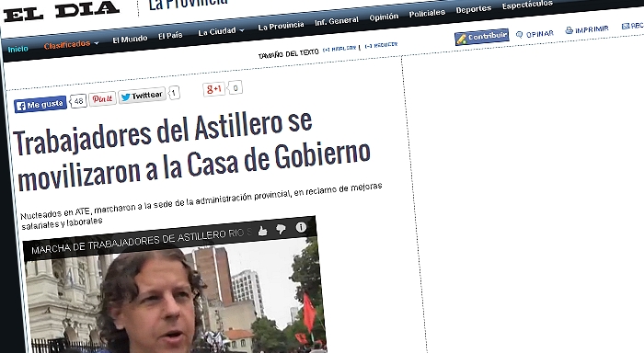Open La Provincia in the navigation bar
The width and height of the screenshot is (644, 353).
[x=281, y=26]
